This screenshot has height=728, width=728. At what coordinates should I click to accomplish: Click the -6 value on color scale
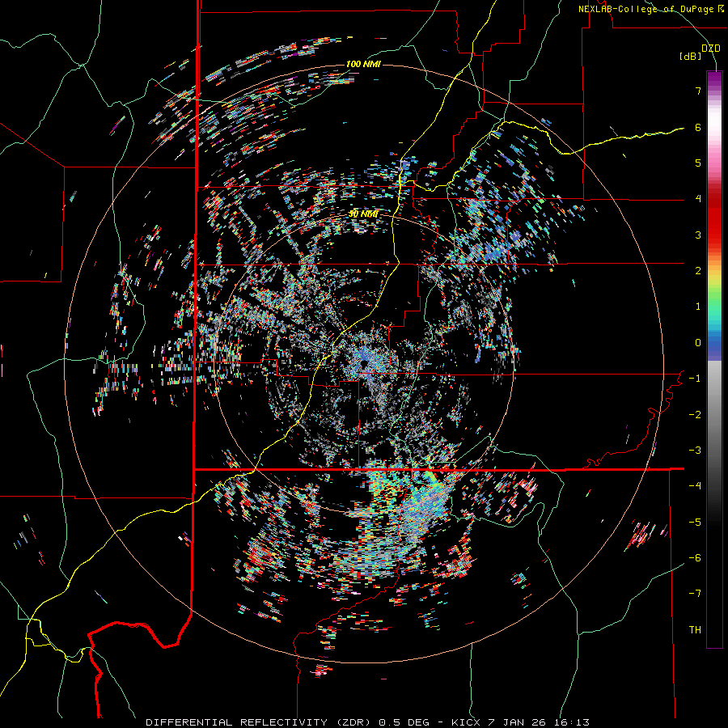click(695, 558)
